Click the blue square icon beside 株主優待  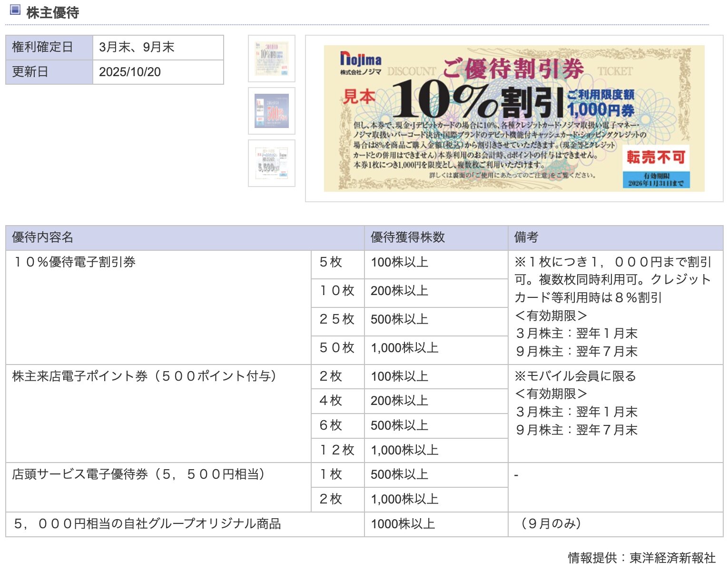(x=15, y=10)
